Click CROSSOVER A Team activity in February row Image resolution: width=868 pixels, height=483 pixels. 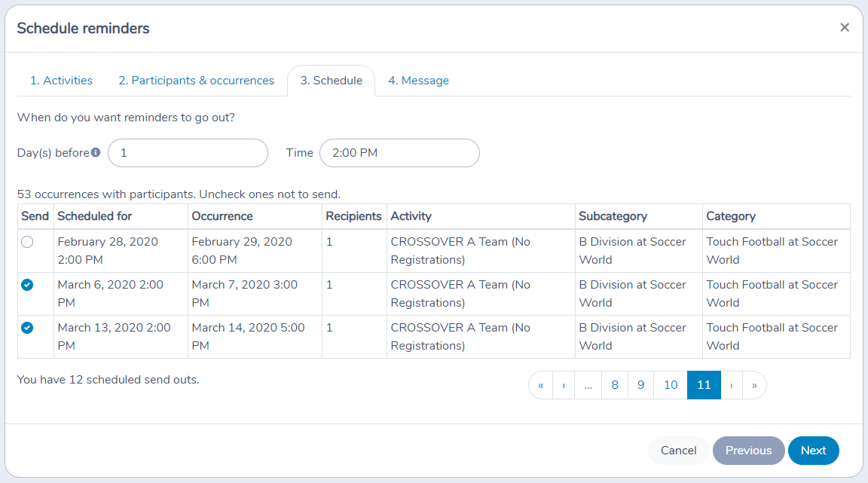tap(481, 251)
